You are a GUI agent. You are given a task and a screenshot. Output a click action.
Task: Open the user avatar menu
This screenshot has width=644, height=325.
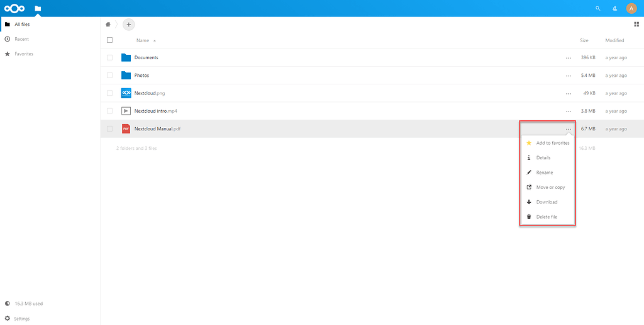(x=631, y=8)
